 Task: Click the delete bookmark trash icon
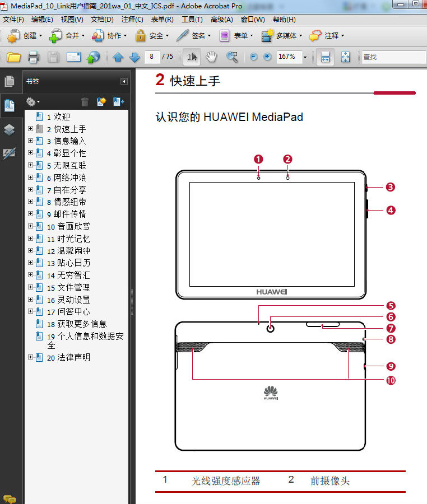[85, 102]
